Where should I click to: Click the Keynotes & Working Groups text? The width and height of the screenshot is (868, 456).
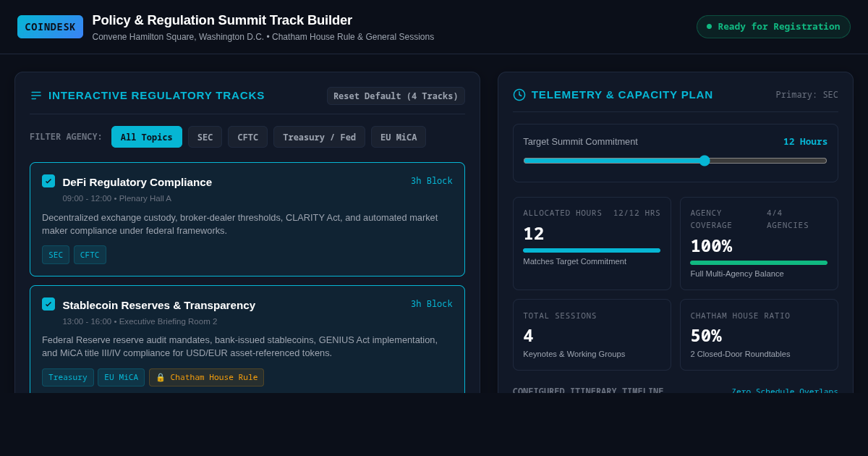pos(574,354)
